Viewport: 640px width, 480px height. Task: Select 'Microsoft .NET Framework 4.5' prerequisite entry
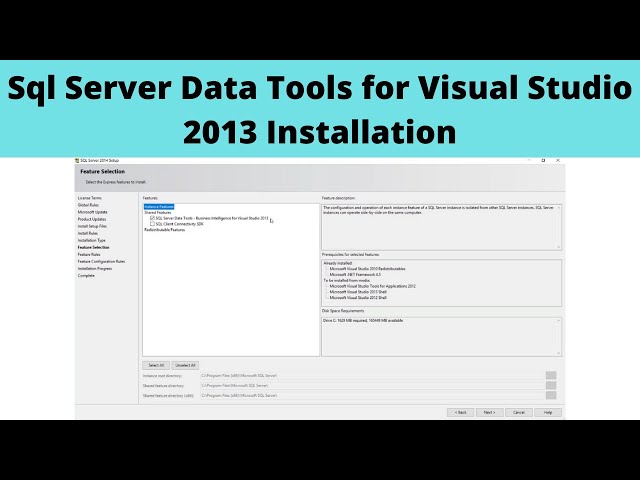pyautogui.click(x=355, y=275)
